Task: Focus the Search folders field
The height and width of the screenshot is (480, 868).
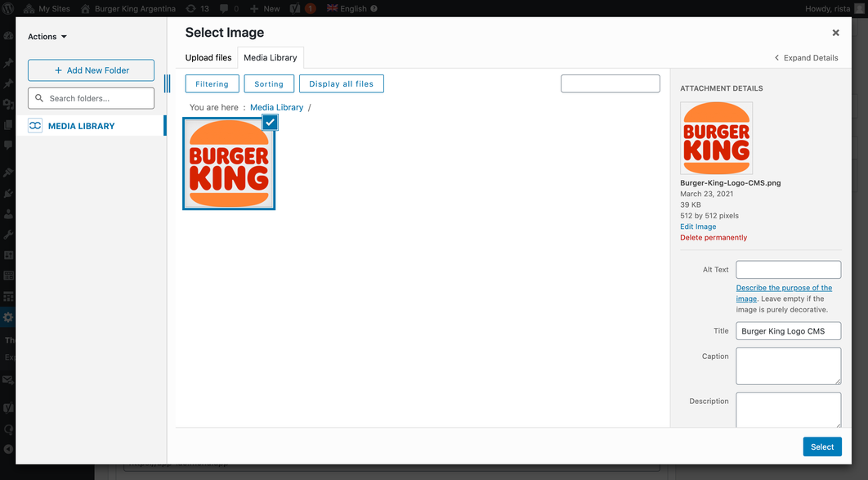Action: (x=92, y=98)
